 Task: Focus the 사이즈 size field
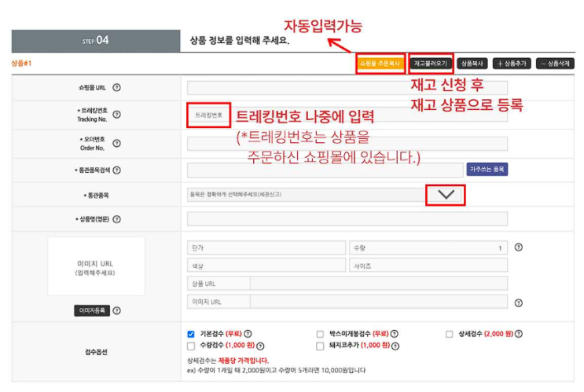[428, 266]
